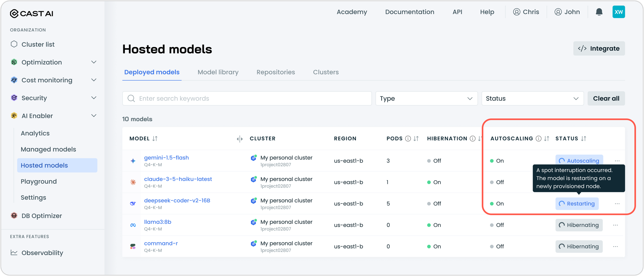Select Hosted models in the sidebar
Screen dimensions: 644x276
click(57, 165)
